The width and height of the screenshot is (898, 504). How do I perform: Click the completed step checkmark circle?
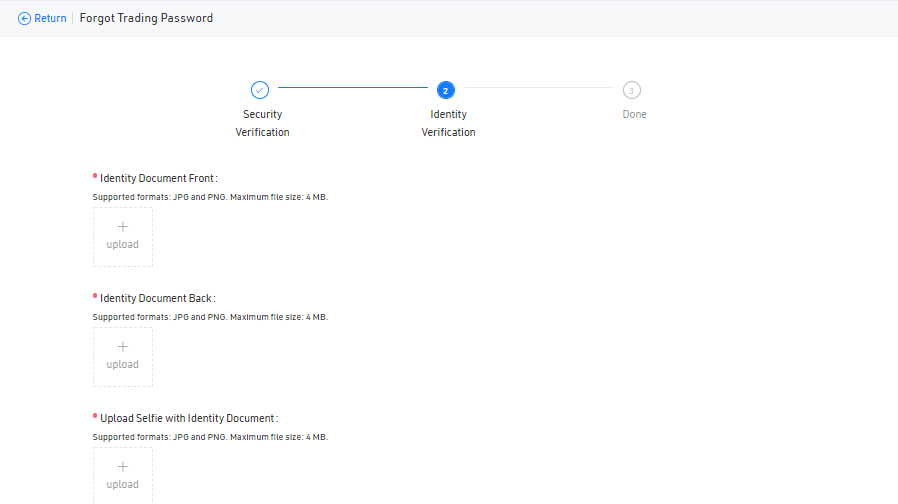pos(260,90)
